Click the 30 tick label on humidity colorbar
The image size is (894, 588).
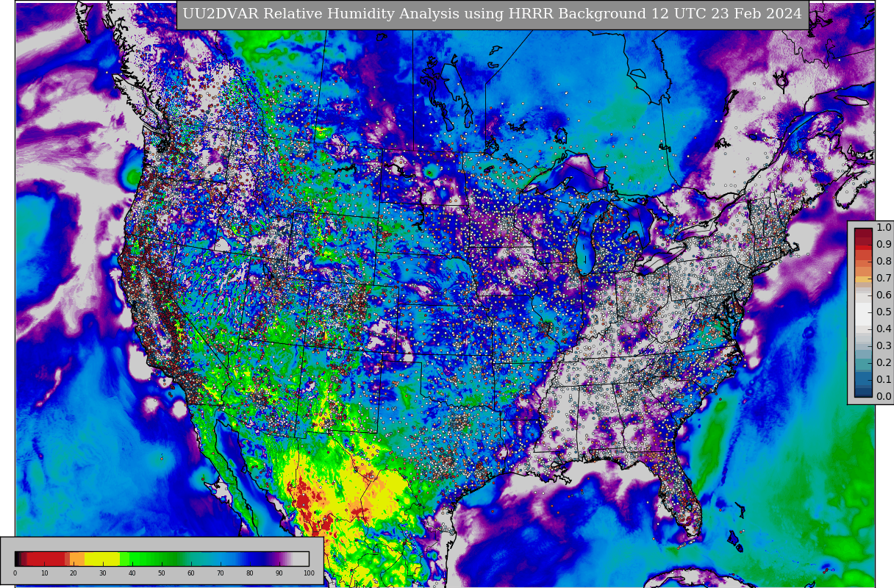[x=103, y=573]
